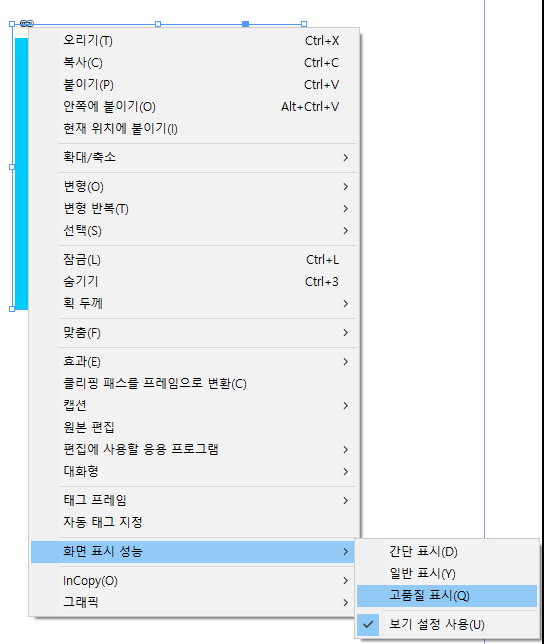Viewport: 544px width, 644px height.
Task: Click the link icon on frame corner
Action: (x=26, y=23)
